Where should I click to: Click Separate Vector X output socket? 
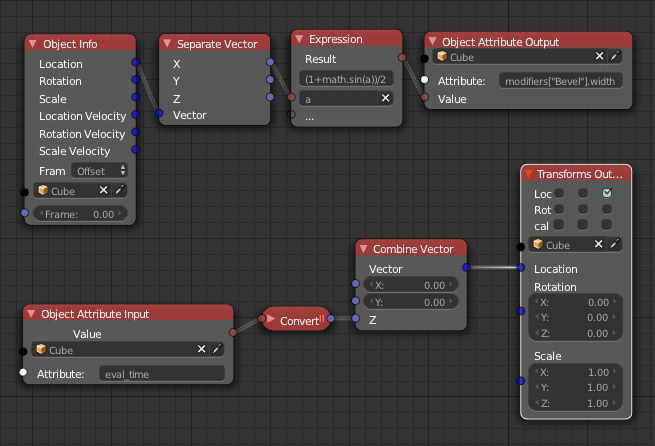click(x=270, y=62)
